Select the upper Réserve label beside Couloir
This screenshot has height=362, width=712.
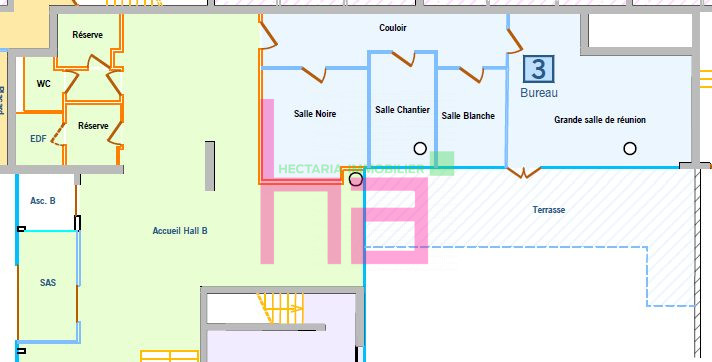coord(88,35)
